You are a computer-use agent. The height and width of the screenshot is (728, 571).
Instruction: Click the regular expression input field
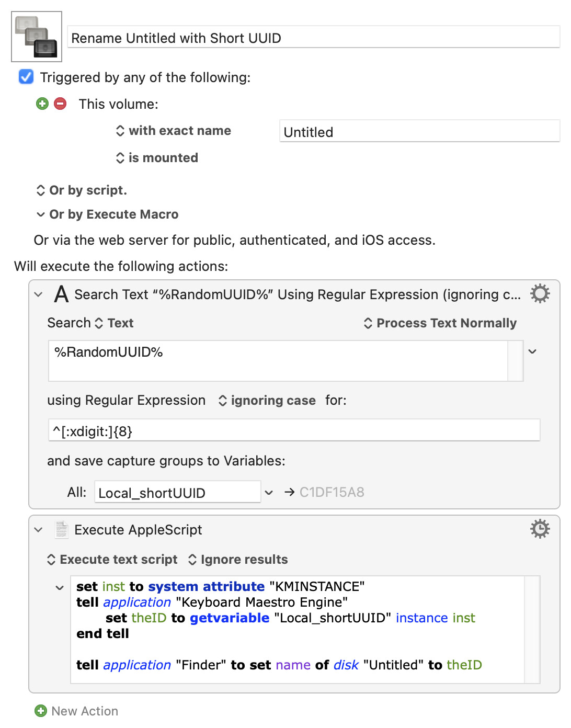(294, 430)
